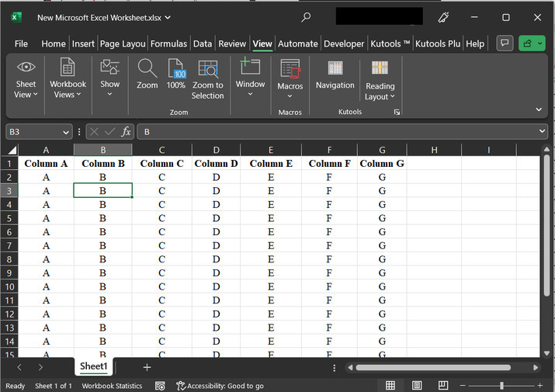The image size is (555, 392).
Task: Switch to the Kutools tab
Action: click(x=390, y=43)
